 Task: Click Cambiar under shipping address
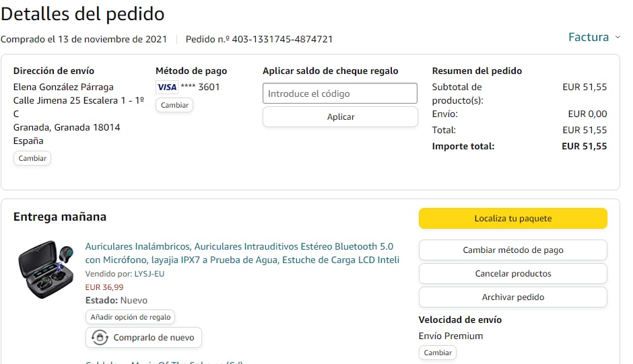point(32,158)
